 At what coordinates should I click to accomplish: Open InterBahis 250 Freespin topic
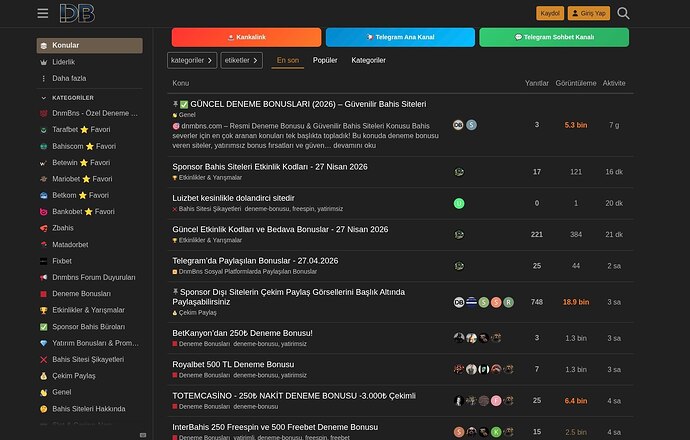point(275,427)
